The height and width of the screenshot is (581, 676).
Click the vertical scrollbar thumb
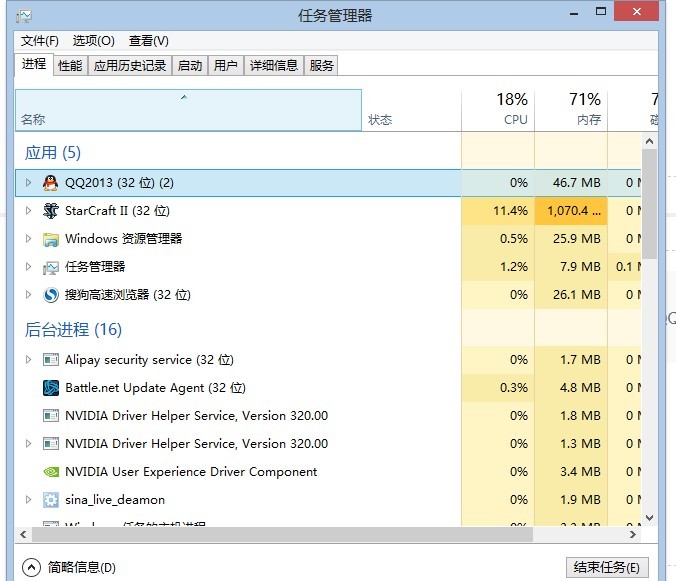pos(650,204)
